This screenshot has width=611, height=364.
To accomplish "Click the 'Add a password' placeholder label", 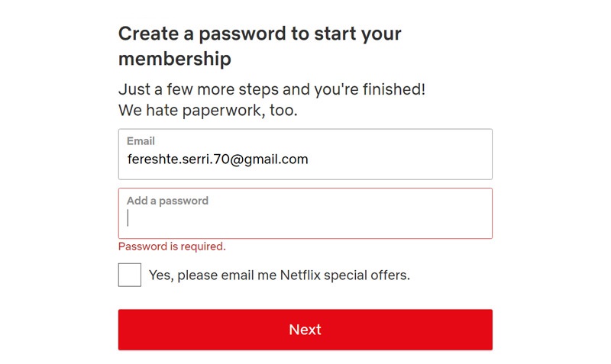I will point(167,201).
